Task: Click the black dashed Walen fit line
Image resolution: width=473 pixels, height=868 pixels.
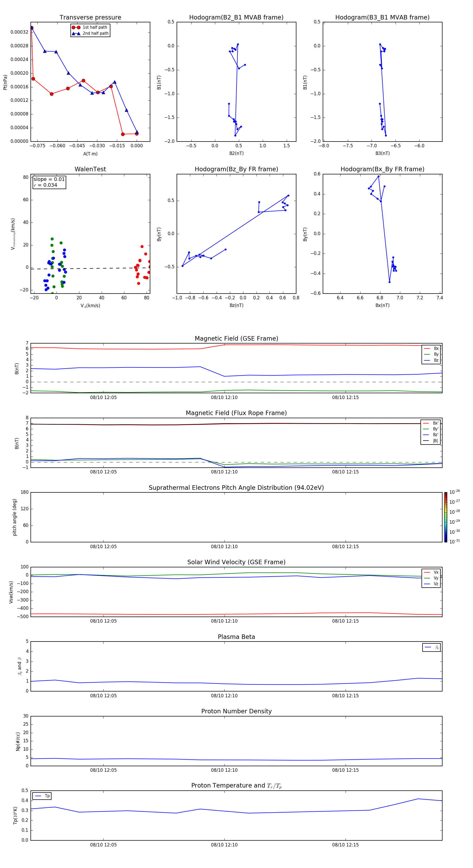Action: [90, 268]
